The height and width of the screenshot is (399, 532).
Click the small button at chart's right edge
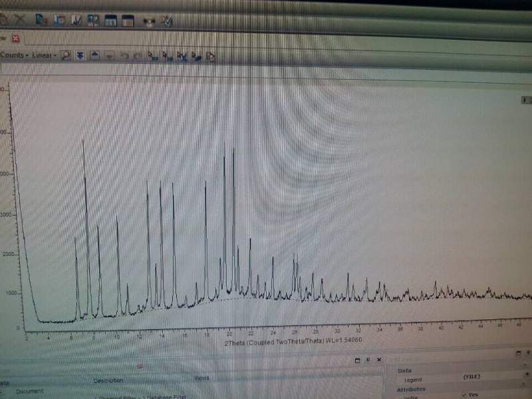coord(527,100)
